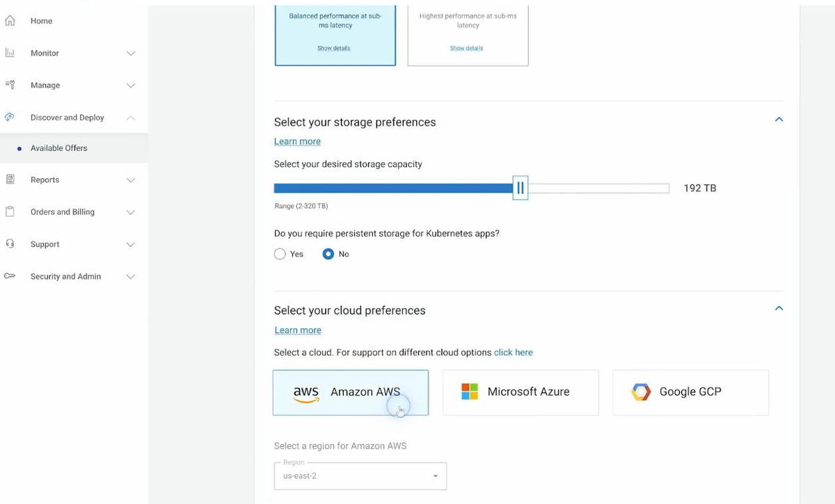Image resolution: width=835 pixels, height=504 pixels.
Task: Open Learn more under cloud preferences
Action: [298, 330]
